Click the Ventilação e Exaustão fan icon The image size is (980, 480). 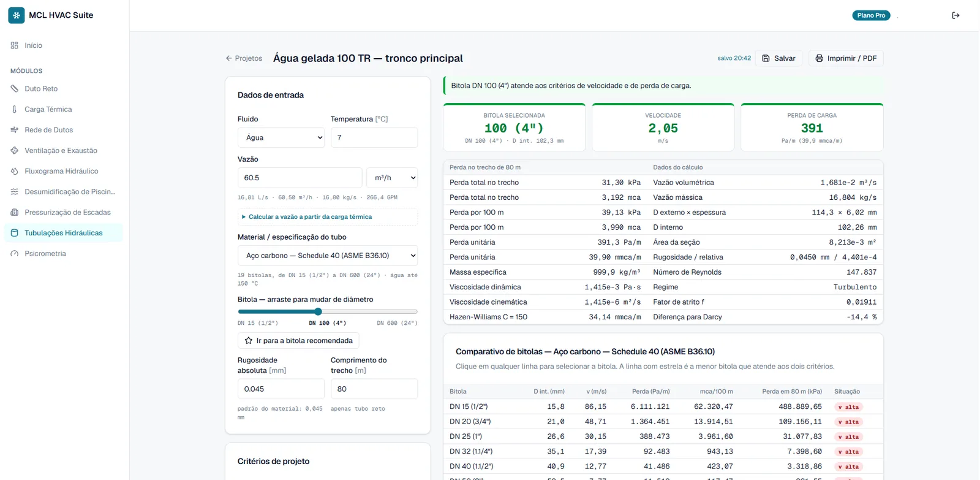[15, 151]
